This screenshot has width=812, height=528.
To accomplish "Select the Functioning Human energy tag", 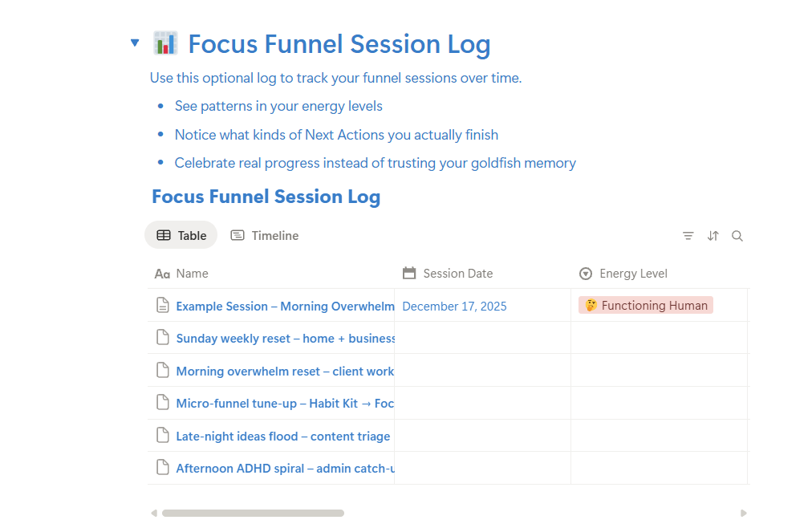I will tap(645, 305).
